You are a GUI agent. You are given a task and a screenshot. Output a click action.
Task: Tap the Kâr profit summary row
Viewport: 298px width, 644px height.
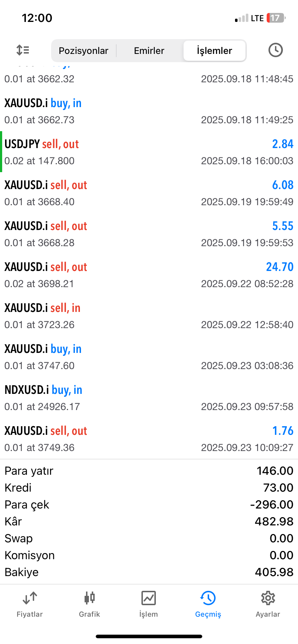[149, 521]
